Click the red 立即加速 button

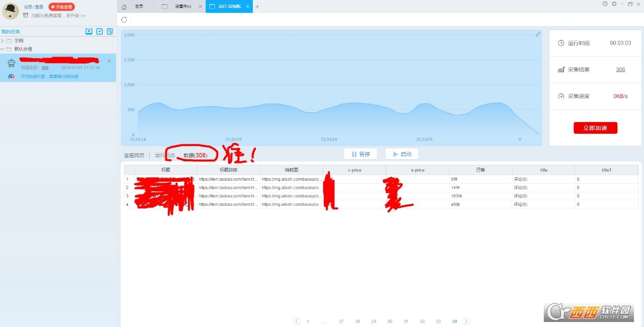(x=595, y=128)
